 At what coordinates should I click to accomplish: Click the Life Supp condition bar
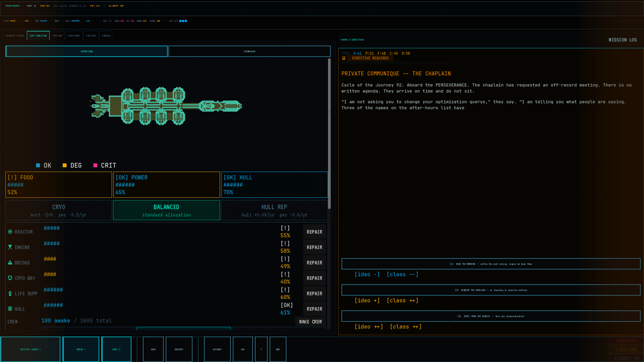(x=59, y=290)
